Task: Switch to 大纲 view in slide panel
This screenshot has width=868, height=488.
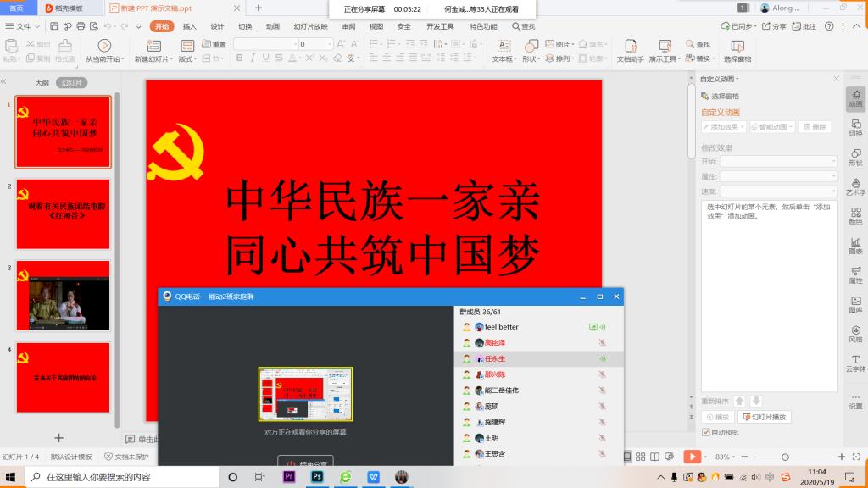Action: (42, 83)
